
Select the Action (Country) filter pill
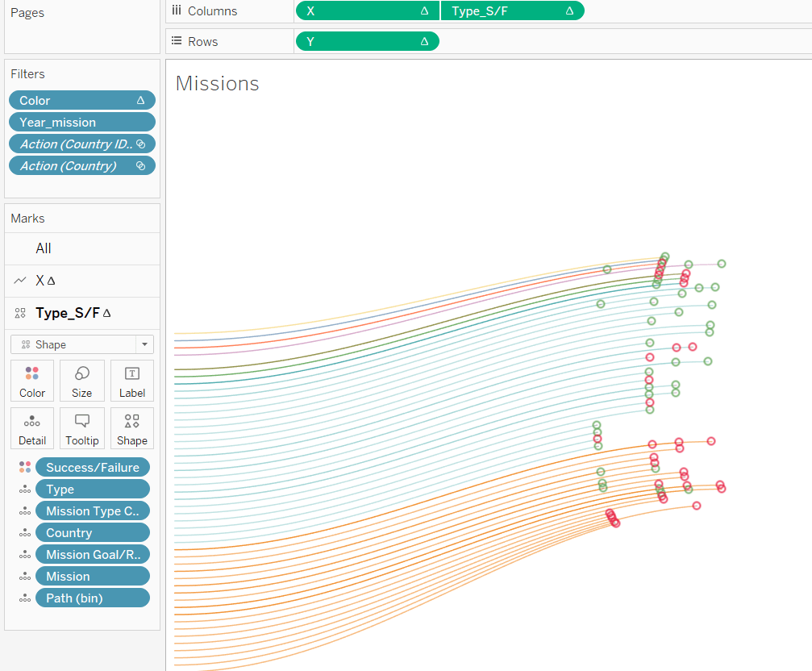pos(81,166)
